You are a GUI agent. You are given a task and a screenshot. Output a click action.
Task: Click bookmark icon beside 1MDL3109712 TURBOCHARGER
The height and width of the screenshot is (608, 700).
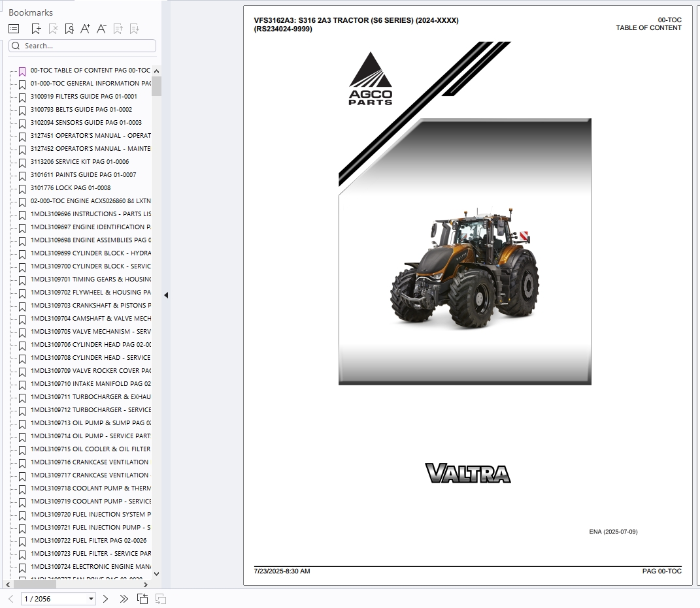[22, 411]
